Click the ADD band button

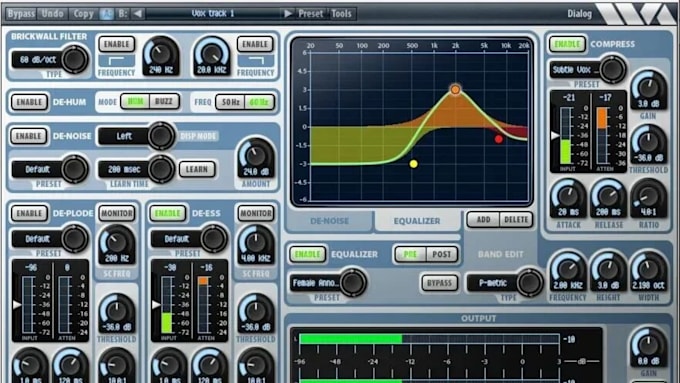(x=484, y=220)
